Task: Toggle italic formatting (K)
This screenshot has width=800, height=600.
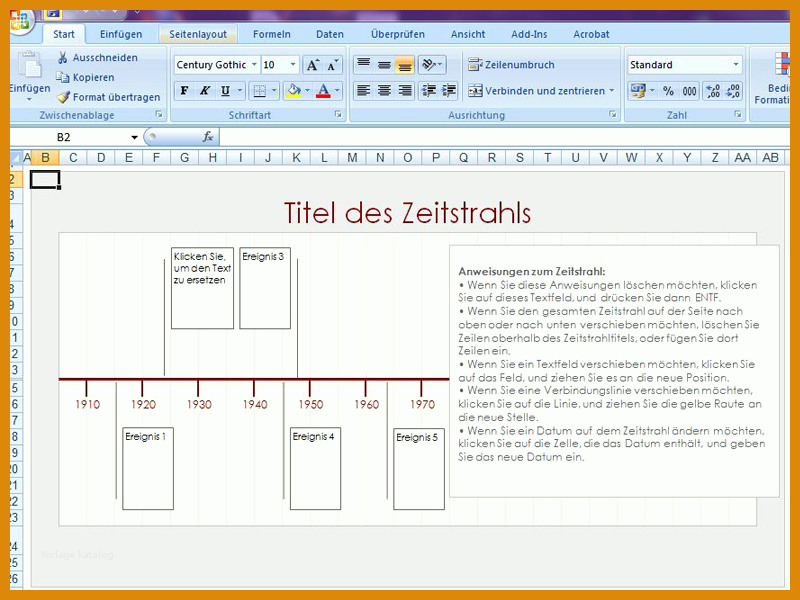Action: 205,91
